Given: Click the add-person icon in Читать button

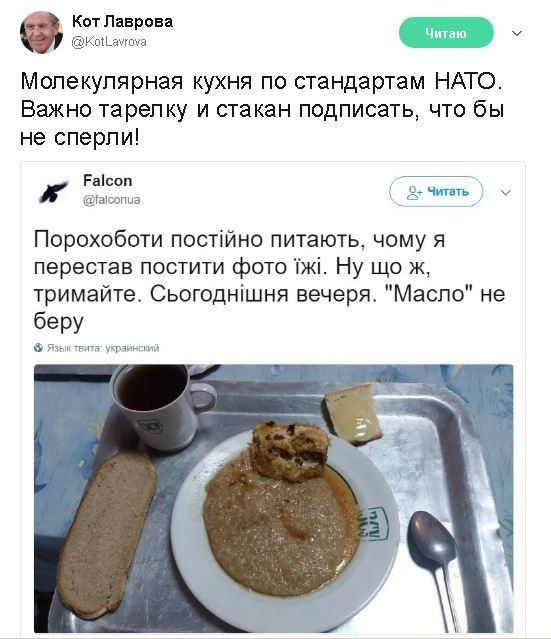Looking at the screenshot, I should [414, 192].
